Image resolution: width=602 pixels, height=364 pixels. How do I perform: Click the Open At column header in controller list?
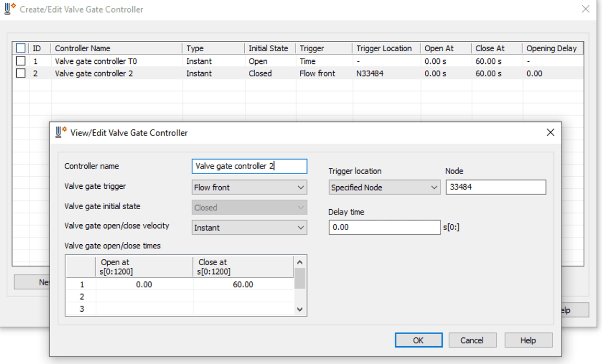pos(446,49)
